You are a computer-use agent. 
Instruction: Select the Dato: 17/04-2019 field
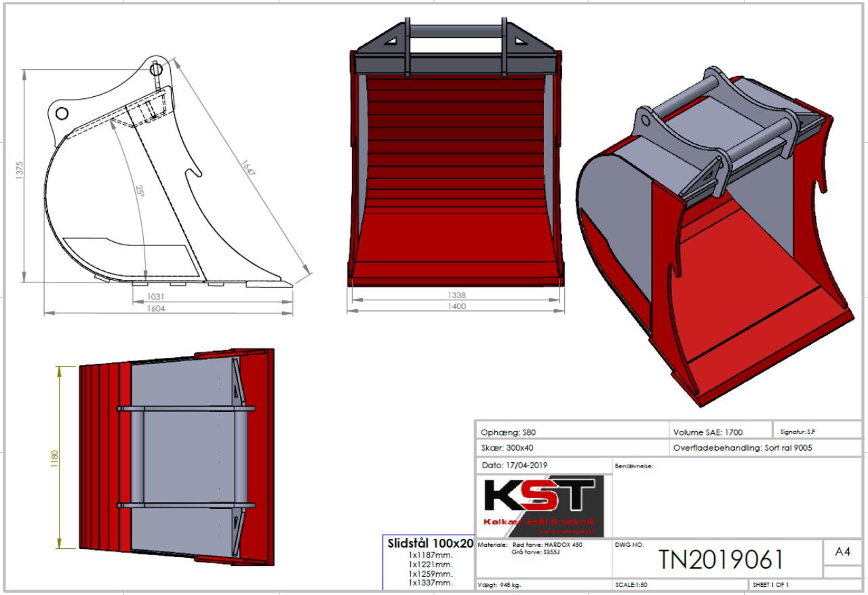pyautogui.click(x=514, y=466)
